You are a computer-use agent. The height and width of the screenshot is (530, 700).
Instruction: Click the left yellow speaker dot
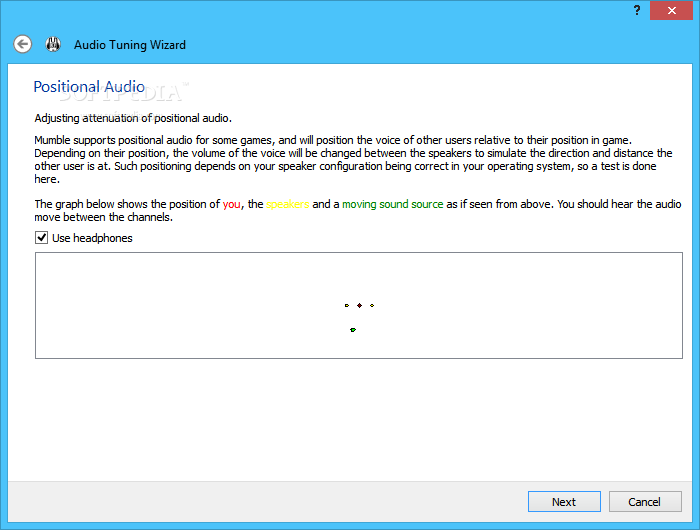(x=347, y=305)
